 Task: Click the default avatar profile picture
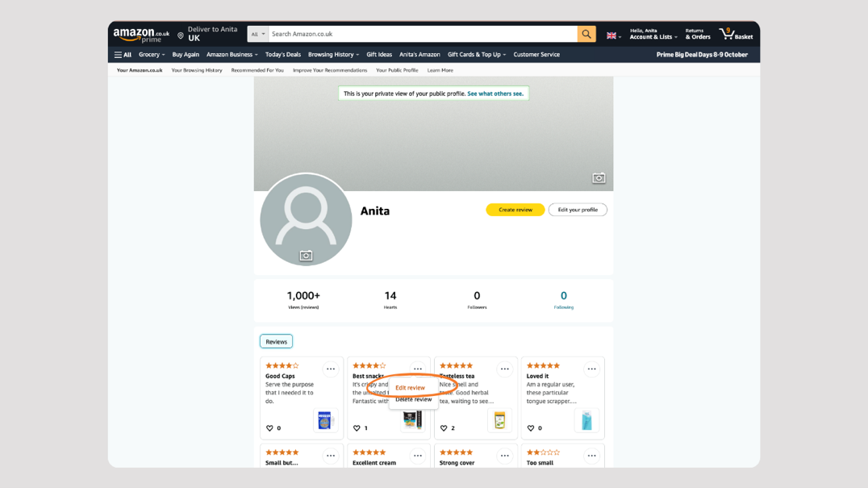pos(306,219)
